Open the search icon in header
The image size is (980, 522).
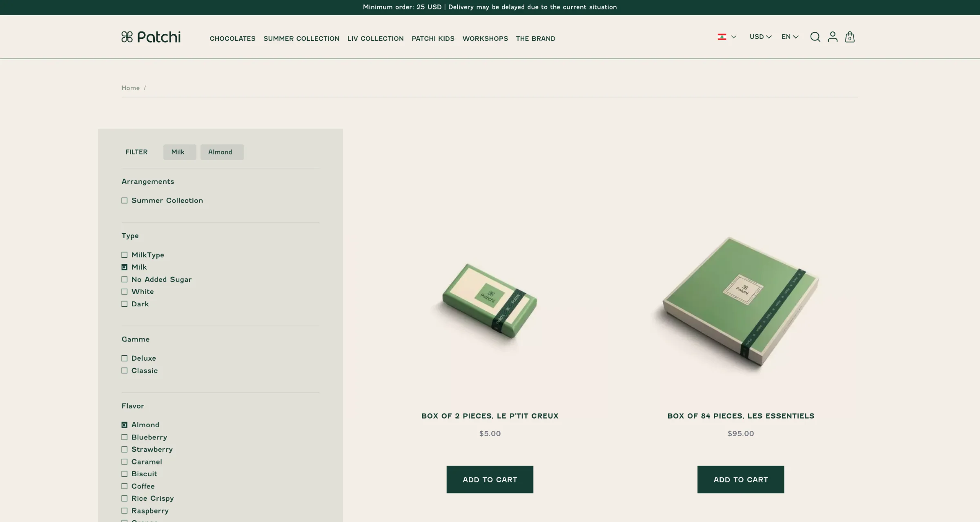coord(815,37)
